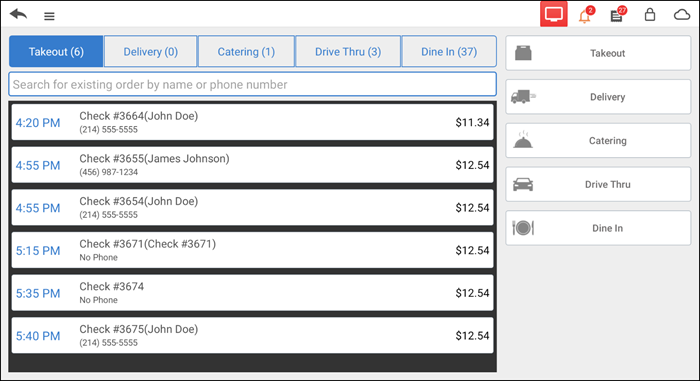Click the $11.34 order total
The image size is (700, 381).
click(472, 122)
